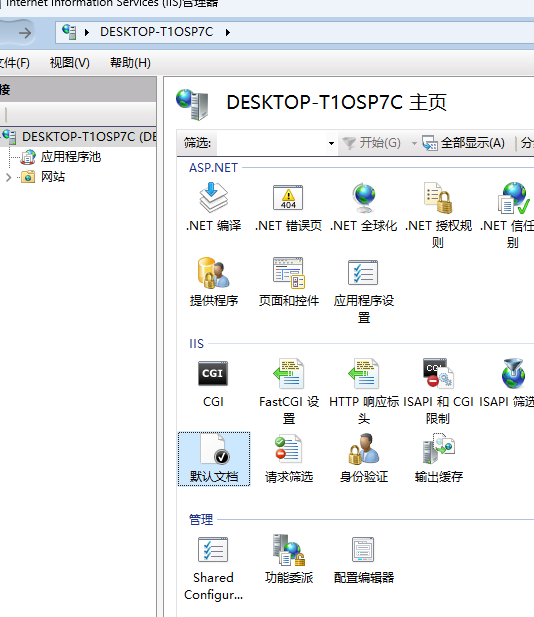This screenshot has width=534, height=617.
Task: Click DESKTOP-T1OSP7C text in address bar
Action: (x=157, y=32)
